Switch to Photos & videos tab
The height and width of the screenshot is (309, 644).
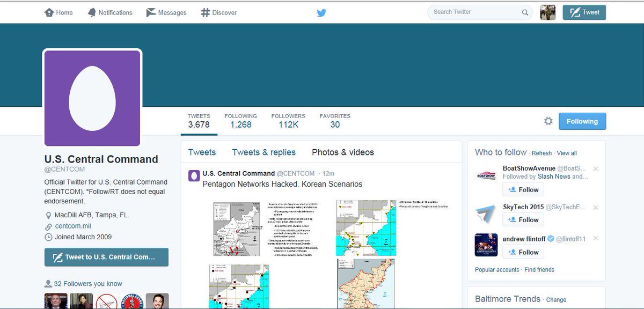click(343, 152)
